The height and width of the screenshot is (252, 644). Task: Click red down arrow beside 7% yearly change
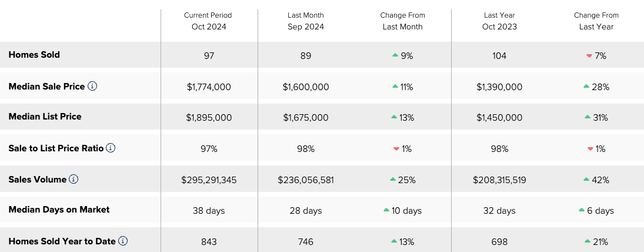click(x=589, y=56)
